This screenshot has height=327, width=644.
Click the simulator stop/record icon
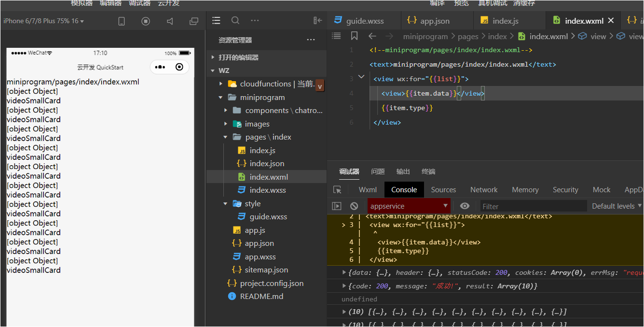pos(146,21)
